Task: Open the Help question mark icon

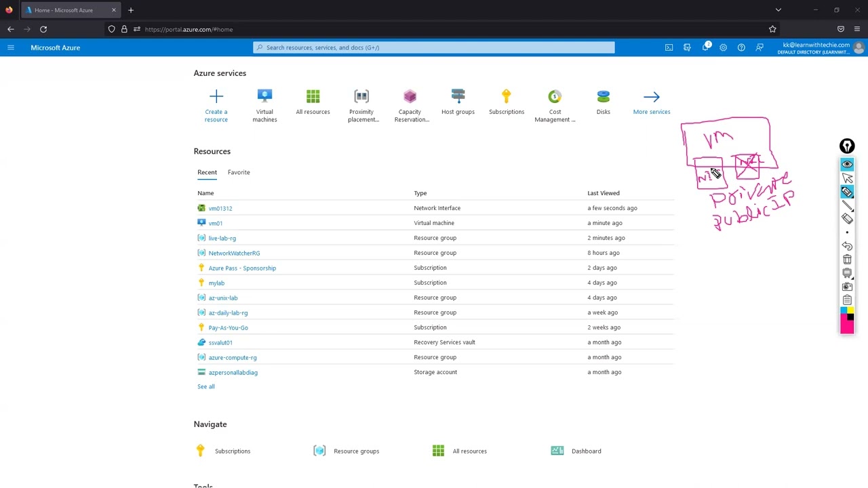Action: coord(741,47)
